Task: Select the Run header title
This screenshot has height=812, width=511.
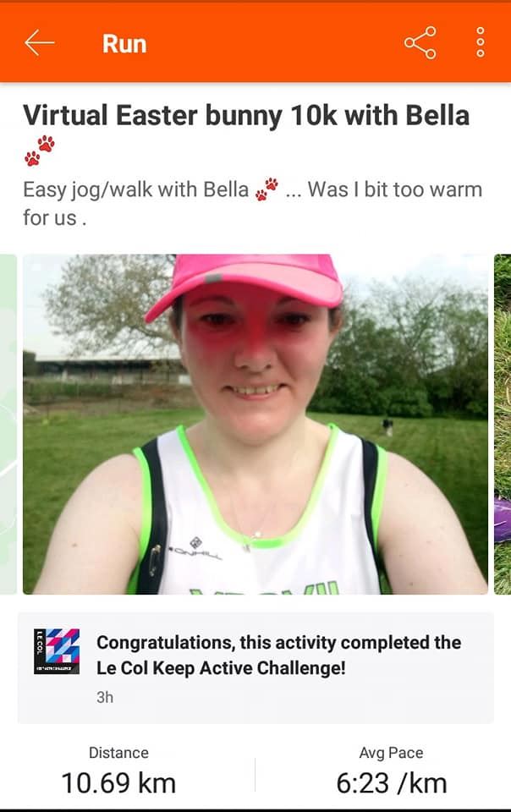Action: tap(124, 43)
